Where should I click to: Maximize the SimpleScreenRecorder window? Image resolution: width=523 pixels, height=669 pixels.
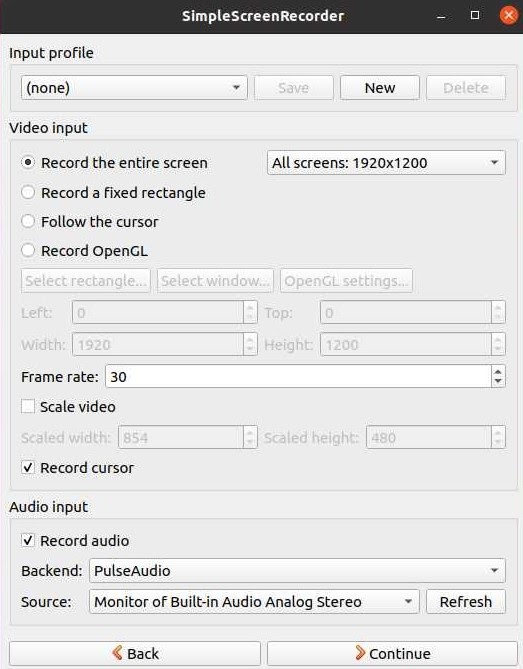point(475,15)
